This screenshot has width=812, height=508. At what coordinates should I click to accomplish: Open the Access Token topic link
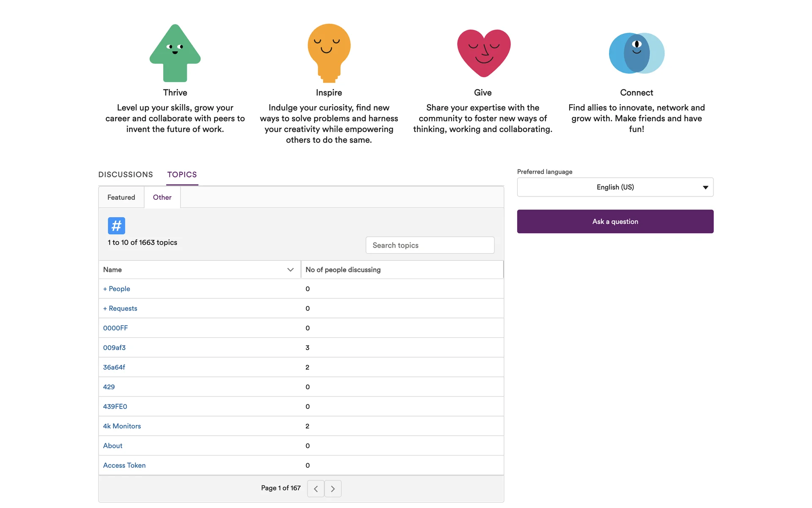tap(124, 465)
